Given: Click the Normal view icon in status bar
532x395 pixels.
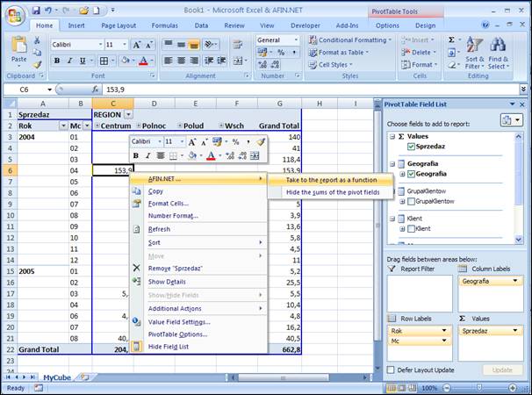Looking at the screenshot, I should click(x=391, y=387).
